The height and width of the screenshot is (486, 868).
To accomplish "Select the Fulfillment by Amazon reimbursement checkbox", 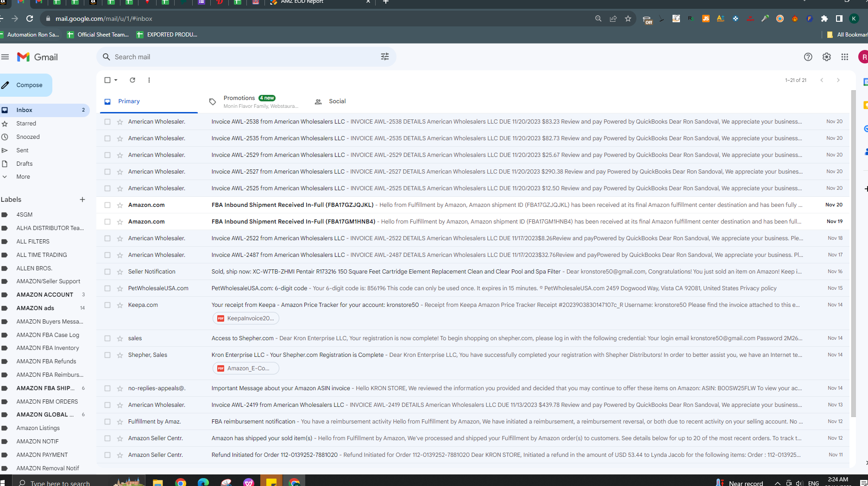I will pos(107,422).
